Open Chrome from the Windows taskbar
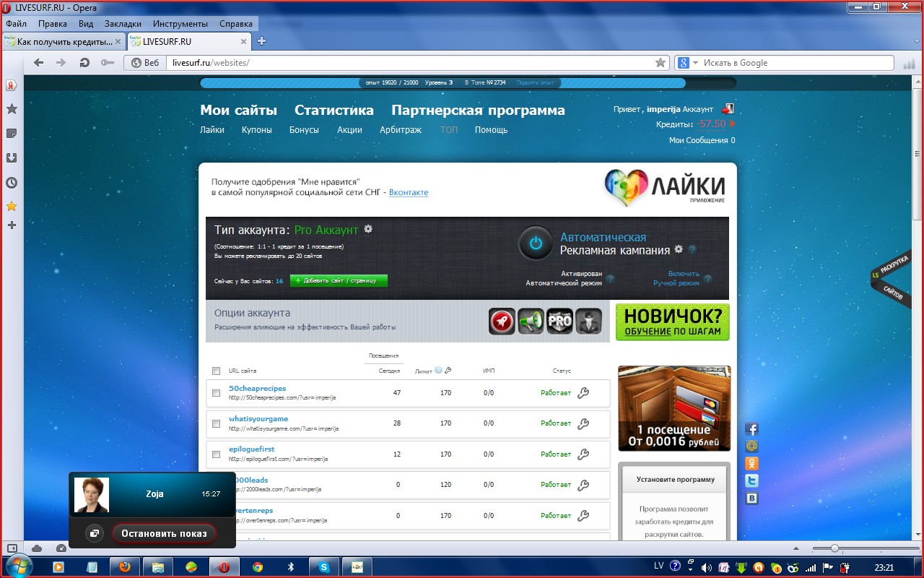The width and height of the screenshot is (924, 578). click(x=258, y=567)
